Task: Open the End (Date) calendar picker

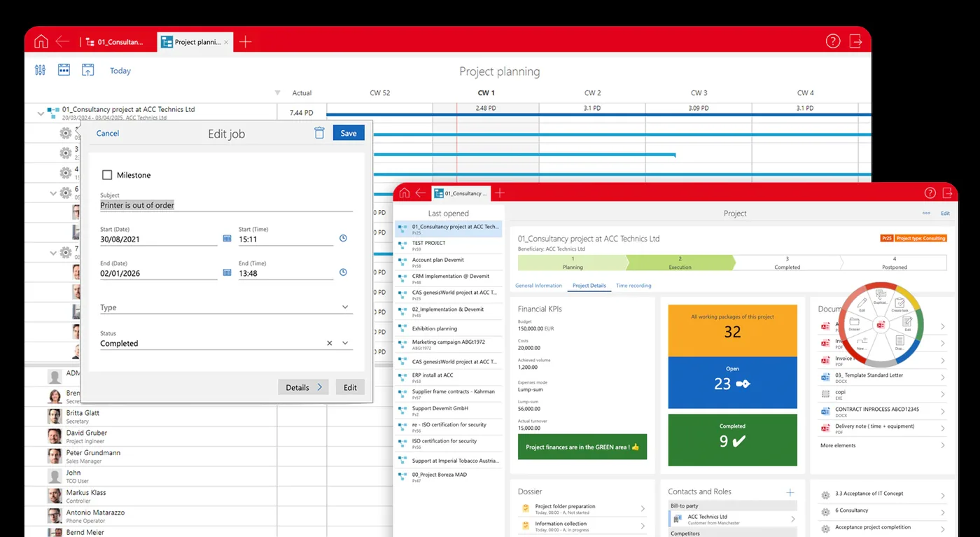Action: click(x=227, y=272)
